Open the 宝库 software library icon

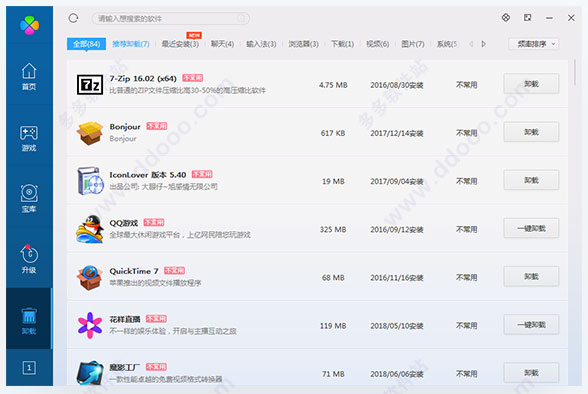(29, 198)
